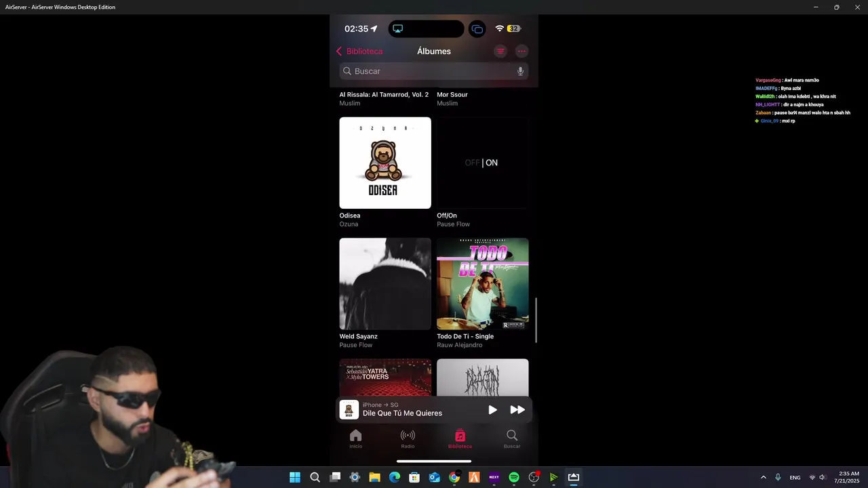Select the 'Odisea' album title text
The width and height of the screenshot is (868, 488).
[350, 216]
